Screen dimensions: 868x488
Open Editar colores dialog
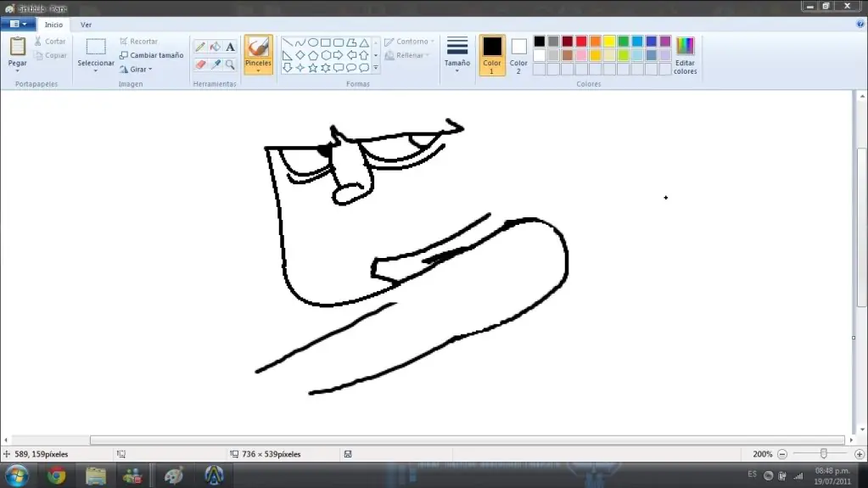(x=685, y=55)
